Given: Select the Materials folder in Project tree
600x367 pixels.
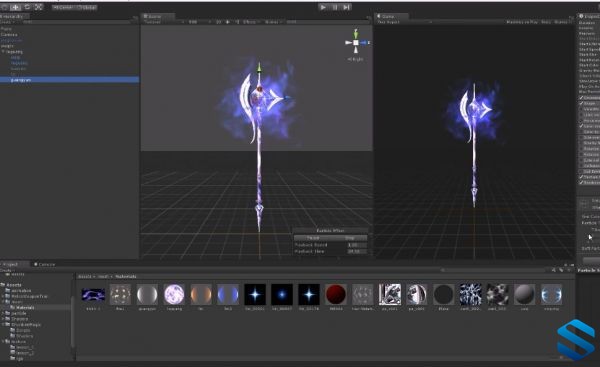Looking at the screenshot, I should 26,307.
